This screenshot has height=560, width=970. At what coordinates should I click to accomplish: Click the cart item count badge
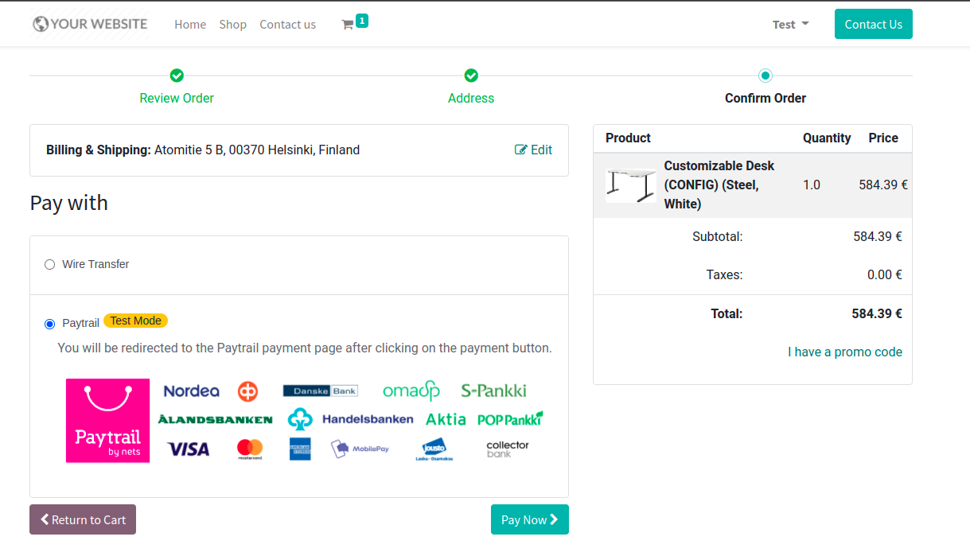coord(362,21)
